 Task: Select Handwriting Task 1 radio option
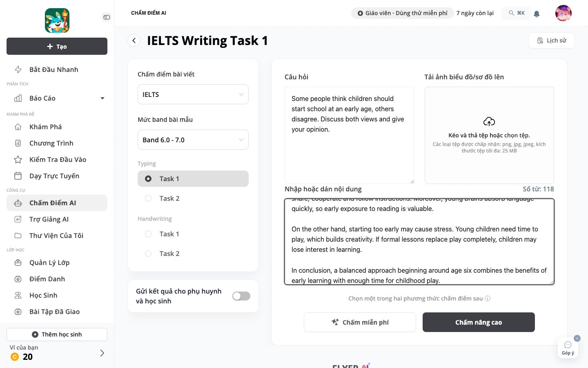148,234
